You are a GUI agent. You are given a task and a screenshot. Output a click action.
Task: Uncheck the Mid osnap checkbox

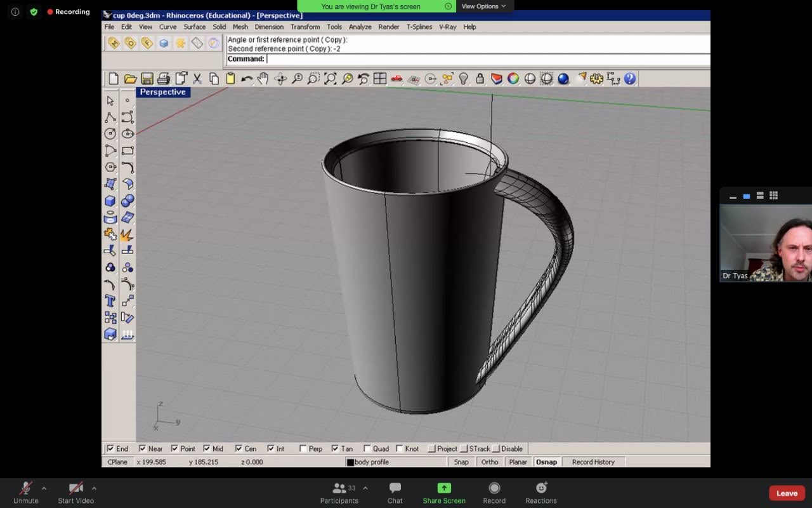tap(207, 449)
